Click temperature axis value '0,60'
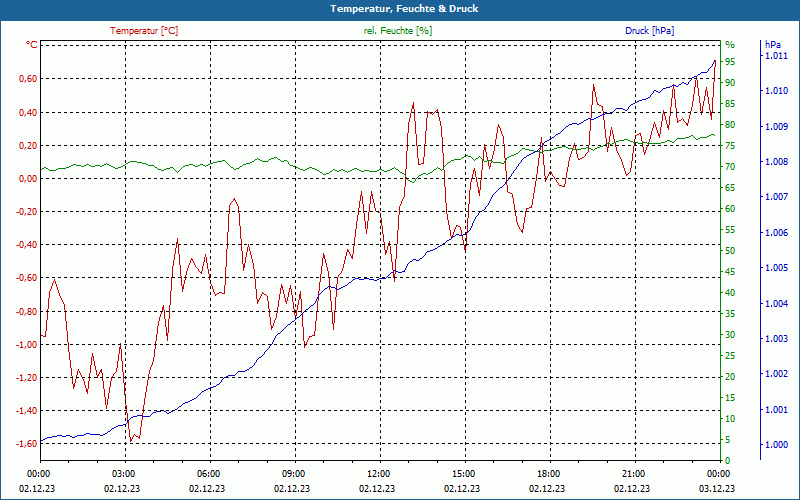This screenshot has width=800, height=500. click(x=28, y=79)
